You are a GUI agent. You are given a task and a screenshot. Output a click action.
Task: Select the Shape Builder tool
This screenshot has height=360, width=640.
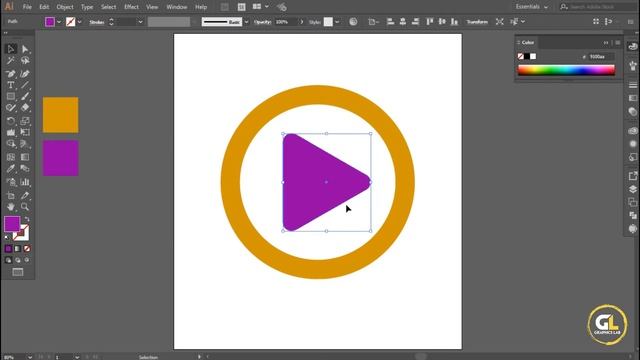tap(11, 144)
